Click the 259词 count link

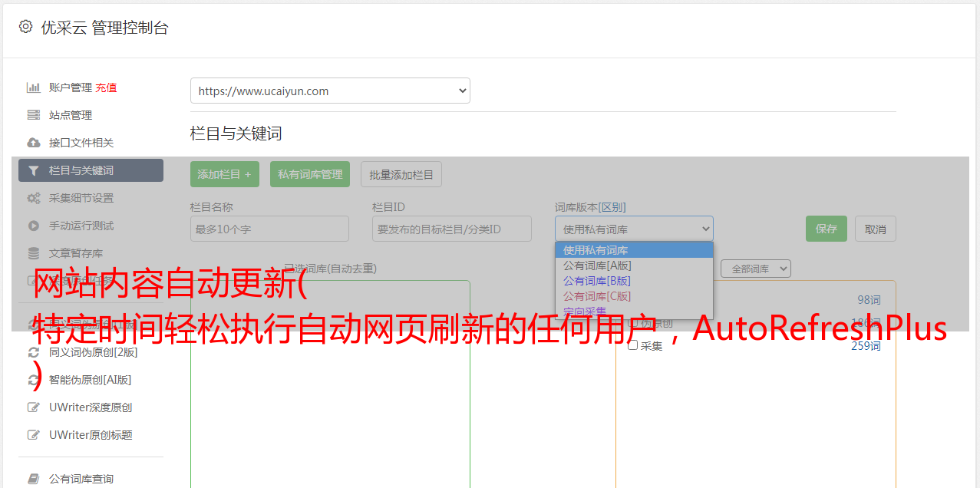coord(866,346)
